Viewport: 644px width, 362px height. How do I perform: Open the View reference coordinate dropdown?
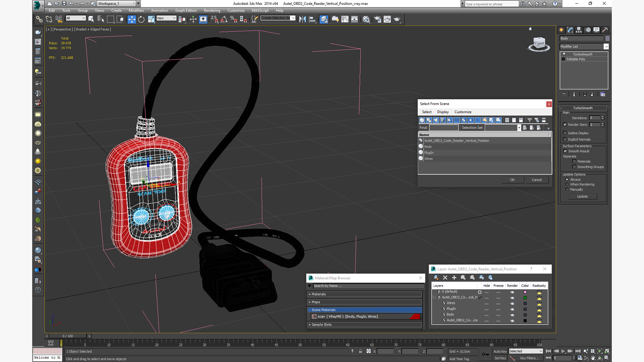point(166,18)
